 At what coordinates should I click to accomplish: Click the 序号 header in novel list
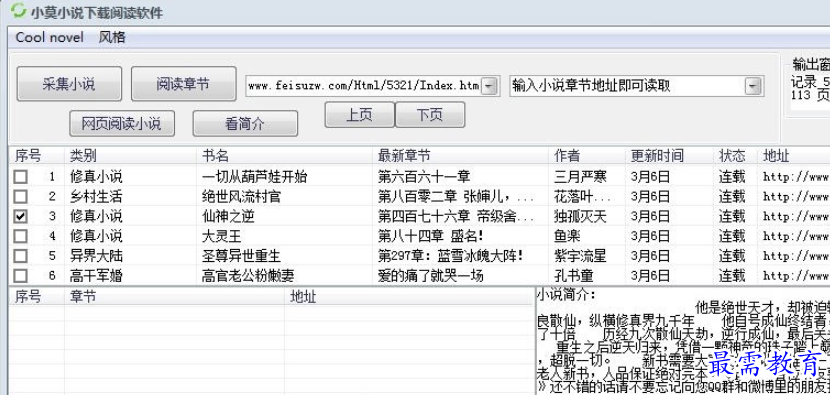coord(37,156)
